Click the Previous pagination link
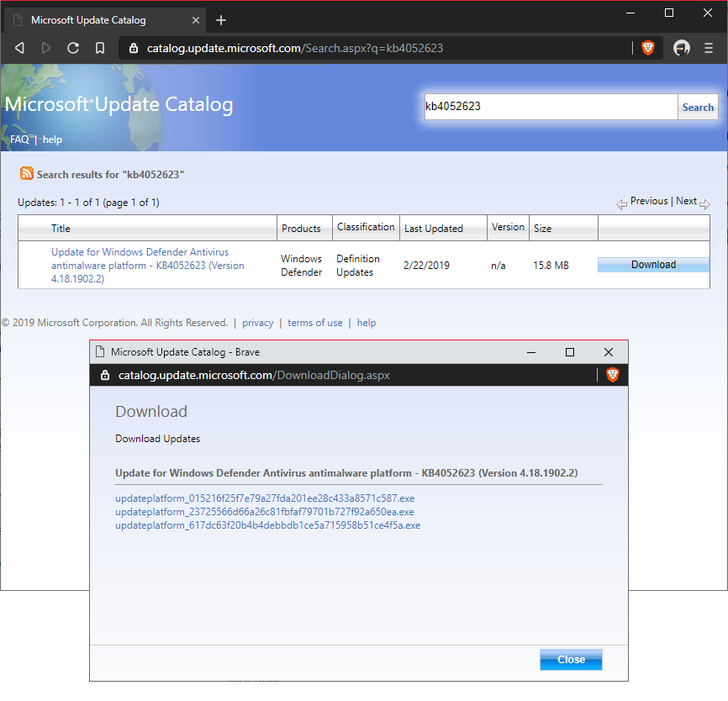Screen dimensions: 728x701 pyautogui.click(x=649, y=201)
